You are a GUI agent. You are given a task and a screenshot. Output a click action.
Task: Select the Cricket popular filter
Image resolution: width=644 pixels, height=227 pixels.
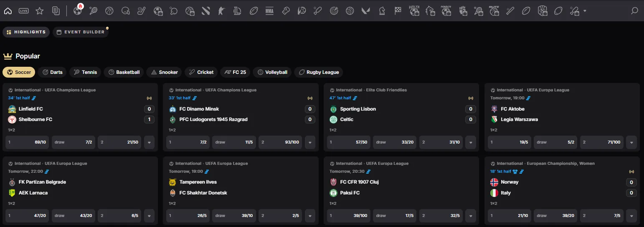(x=201, y=72)
